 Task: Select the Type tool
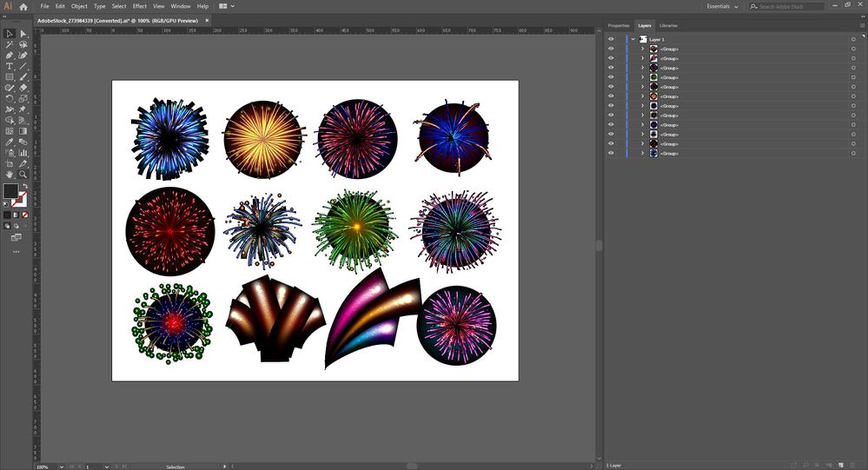pos(10,66)
